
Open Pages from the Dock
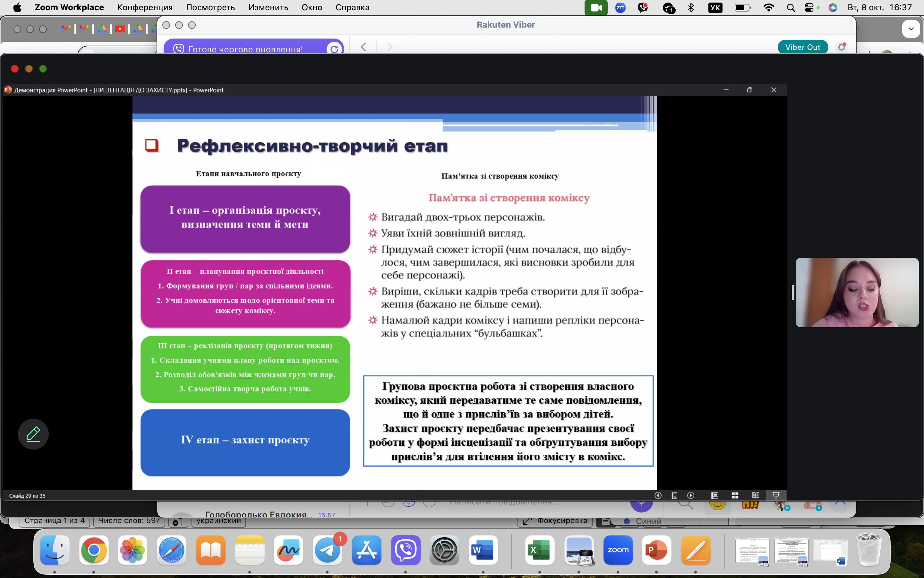click(x=696, y=550)
